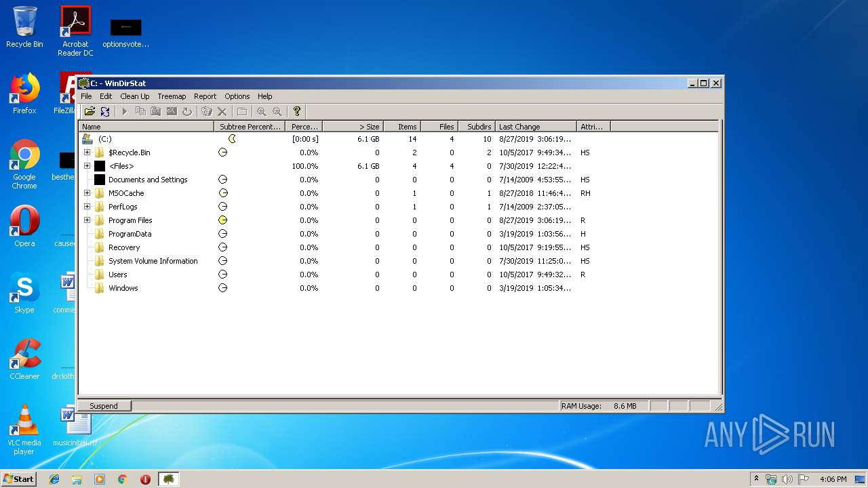Screen dimensions: 868x488
Task: Select the Acrobat Reader DC desktop shortcut
Action: coord(75,31)
